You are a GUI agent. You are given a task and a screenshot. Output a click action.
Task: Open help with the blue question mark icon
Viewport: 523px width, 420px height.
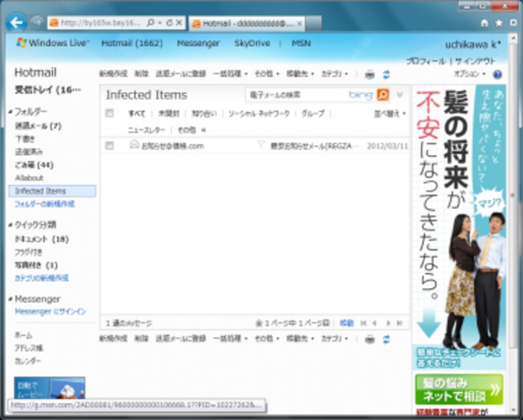498,75
